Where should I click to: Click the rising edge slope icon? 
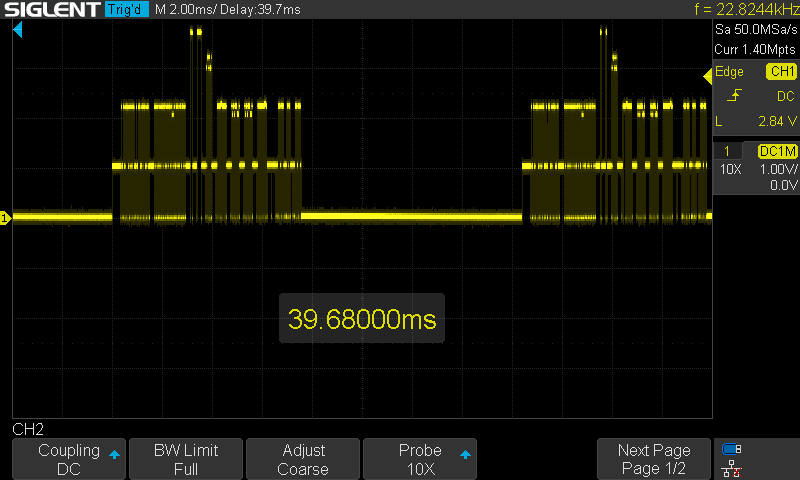734,95
